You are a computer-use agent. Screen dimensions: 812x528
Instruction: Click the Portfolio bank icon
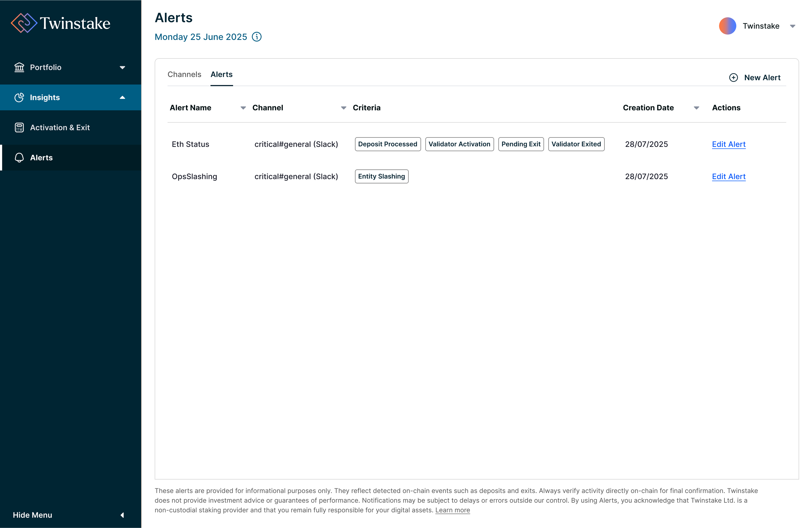19,67
